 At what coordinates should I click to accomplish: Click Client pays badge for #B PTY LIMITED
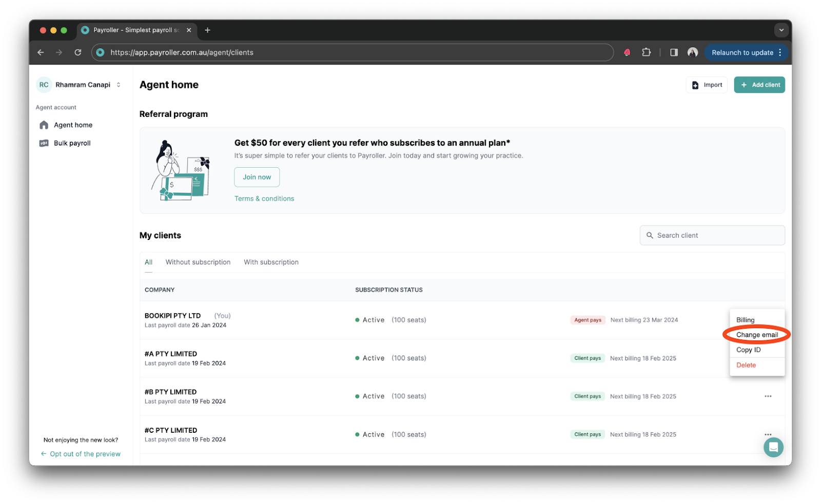(x=588, y=396)
